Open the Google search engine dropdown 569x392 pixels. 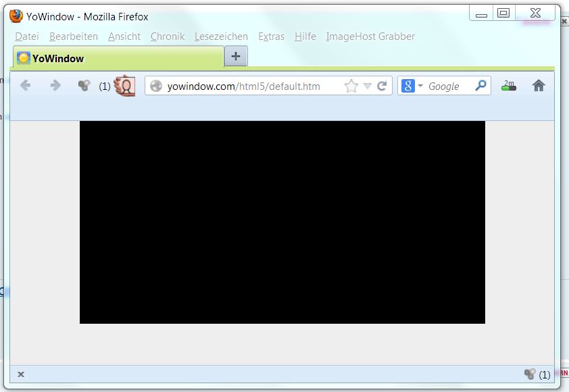(412, 86)
